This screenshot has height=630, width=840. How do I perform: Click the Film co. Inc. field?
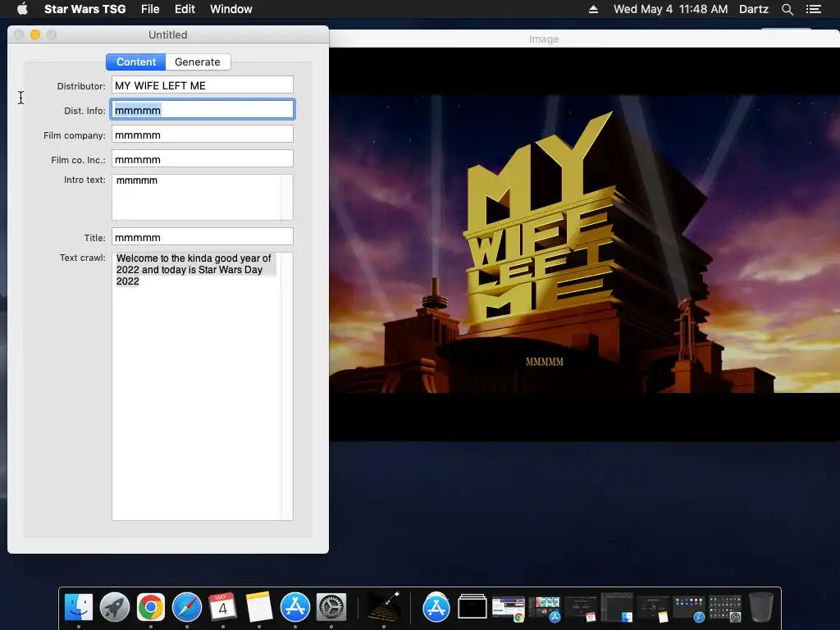tap(203, 159)
